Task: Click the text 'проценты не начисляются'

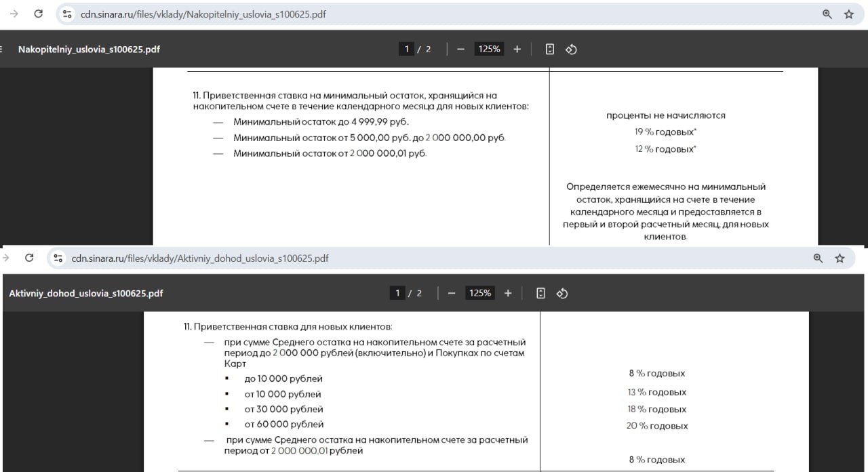Action: coord(666,115)
